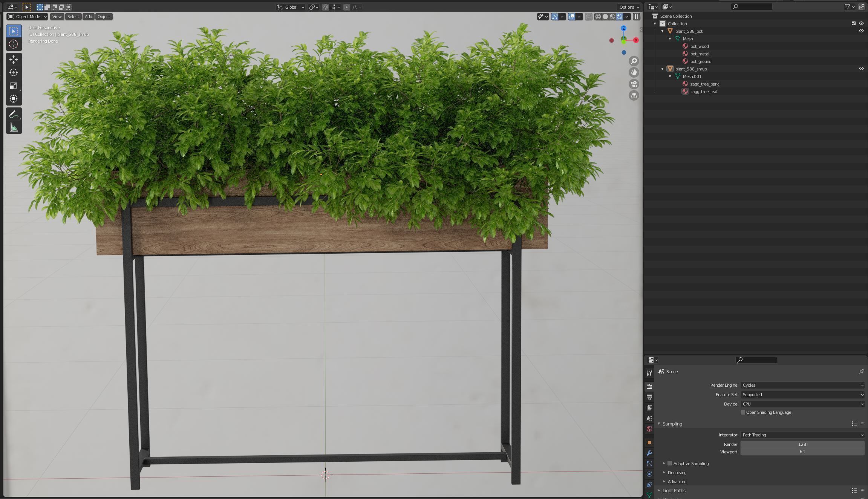Click the Render samples value field

802,444
